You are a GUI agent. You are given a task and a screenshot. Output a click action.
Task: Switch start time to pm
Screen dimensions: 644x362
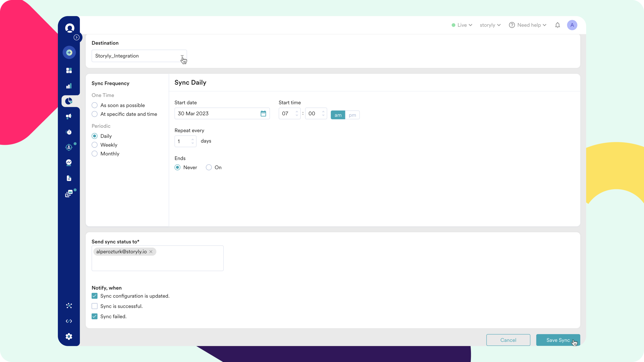coord(352,115)
